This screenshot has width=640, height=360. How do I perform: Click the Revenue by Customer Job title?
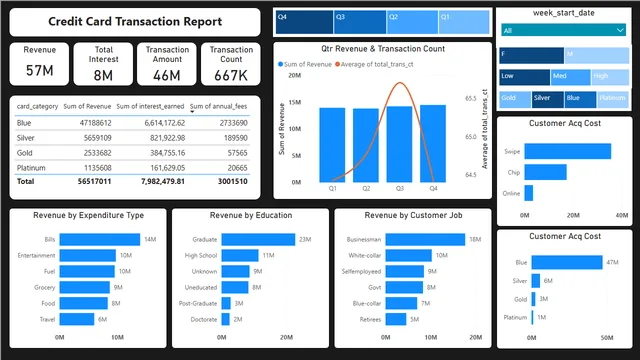click(x=413, y=215)
